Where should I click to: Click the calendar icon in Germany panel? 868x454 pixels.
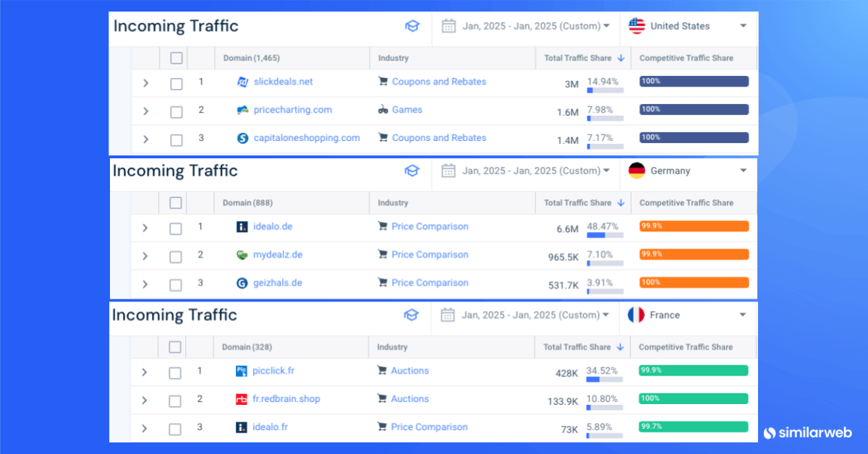448,171
